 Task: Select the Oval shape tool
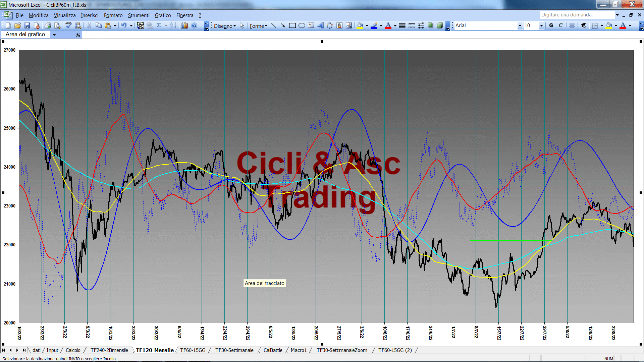(302, 25)
